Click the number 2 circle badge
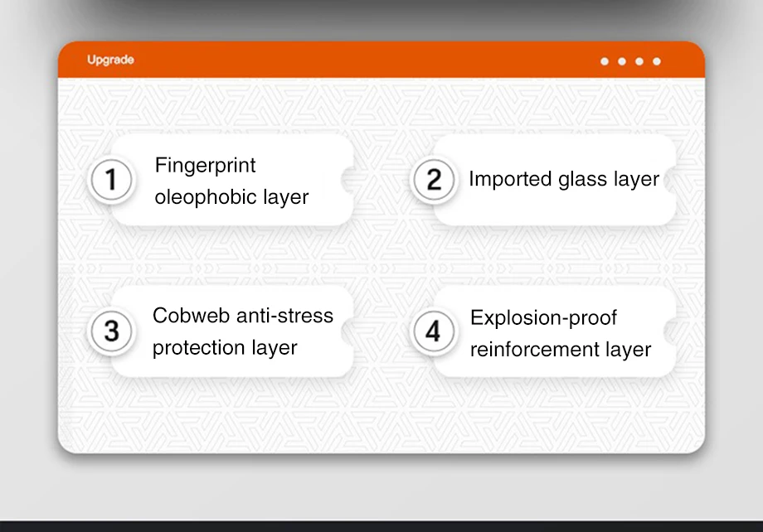 [x=434, y=180]
